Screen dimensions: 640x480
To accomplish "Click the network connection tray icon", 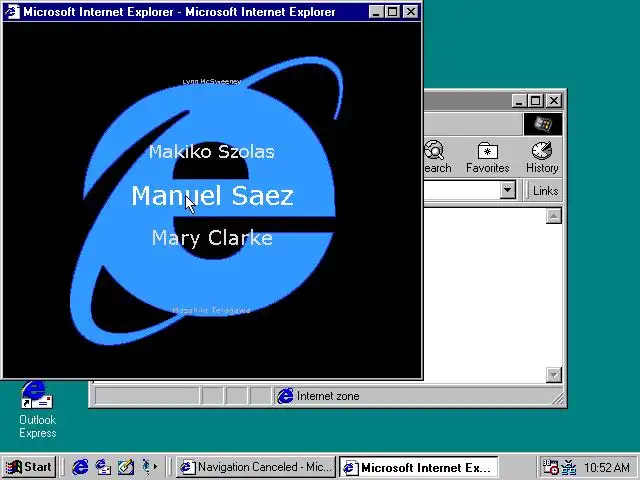I will 569,467.
